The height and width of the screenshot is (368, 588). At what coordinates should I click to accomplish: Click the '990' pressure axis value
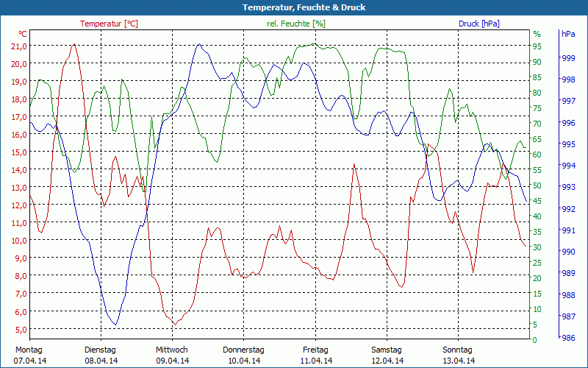pyautogui.click(x=568, y=252)
